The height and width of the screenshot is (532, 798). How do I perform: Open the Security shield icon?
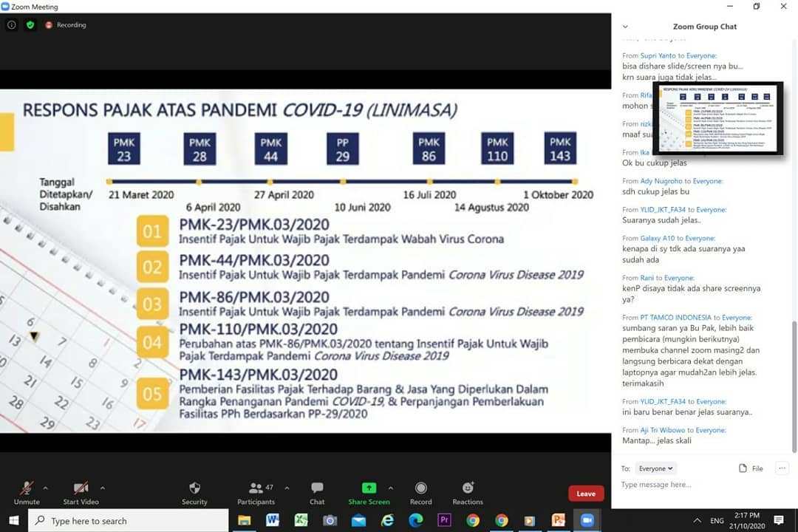(194, 488)
